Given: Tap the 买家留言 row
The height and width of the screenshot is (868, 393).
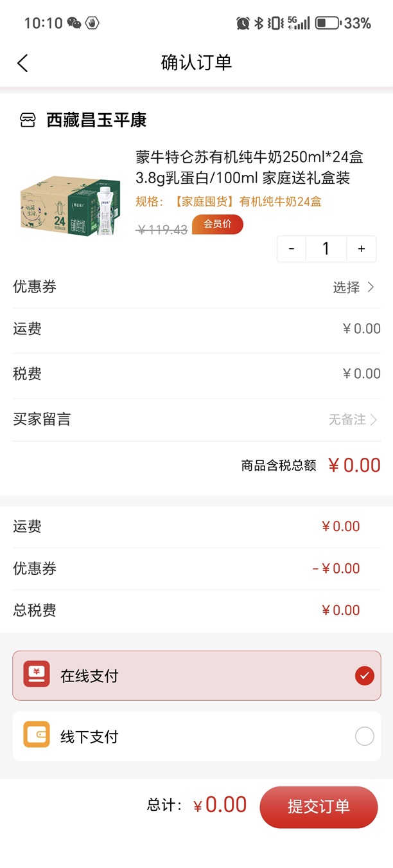Looking at the screenshot, I should [42, 420].
